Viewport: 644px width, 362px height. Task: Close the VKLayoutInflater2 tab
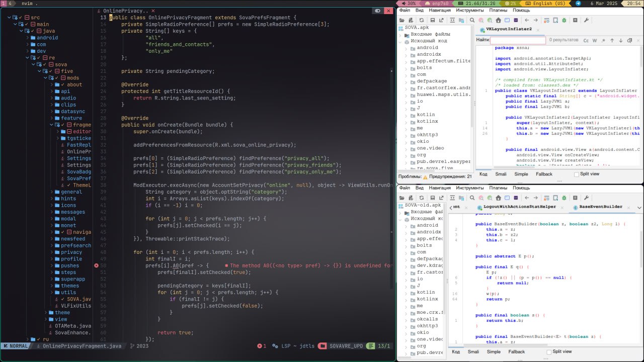point(538,30)
